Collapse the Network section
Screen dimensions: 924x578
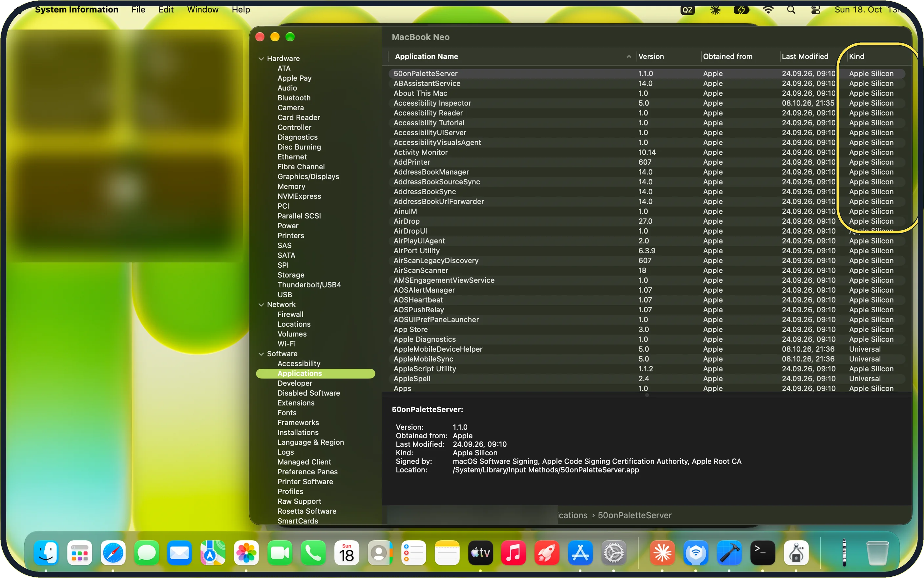[261, 305]
